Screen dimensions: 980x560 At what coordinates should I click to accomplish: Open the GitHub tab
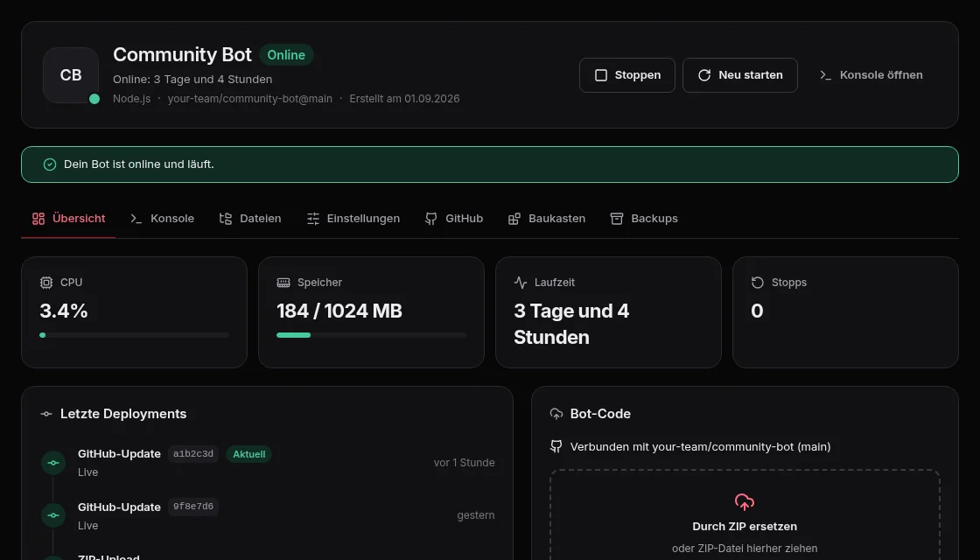[454, 219]
